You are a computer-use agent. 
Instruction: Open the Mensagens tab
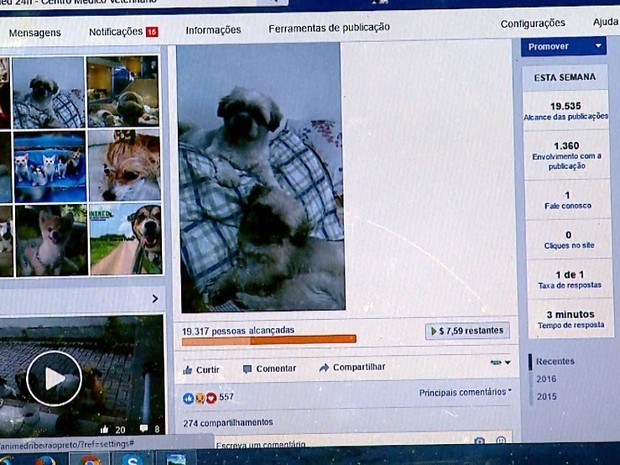pyautogui.click(x=35, y=32)
